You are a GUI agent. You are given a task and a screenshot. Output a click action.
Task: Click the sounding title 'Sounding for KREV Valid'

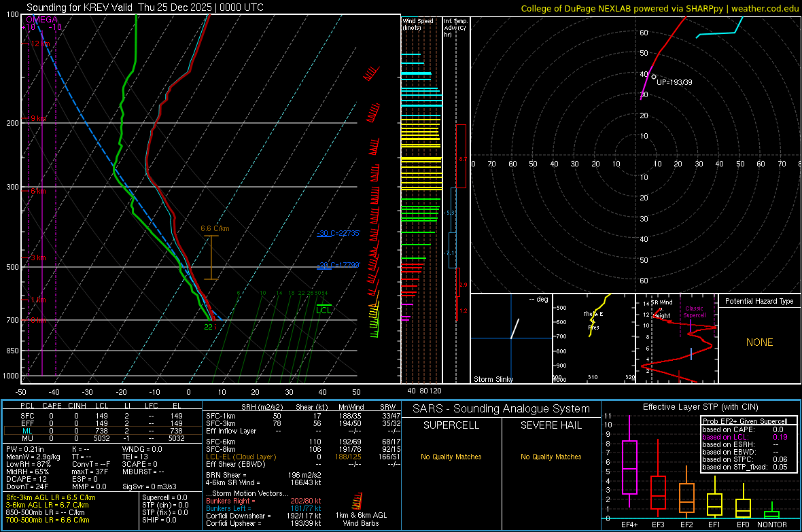tap(80, 7)
